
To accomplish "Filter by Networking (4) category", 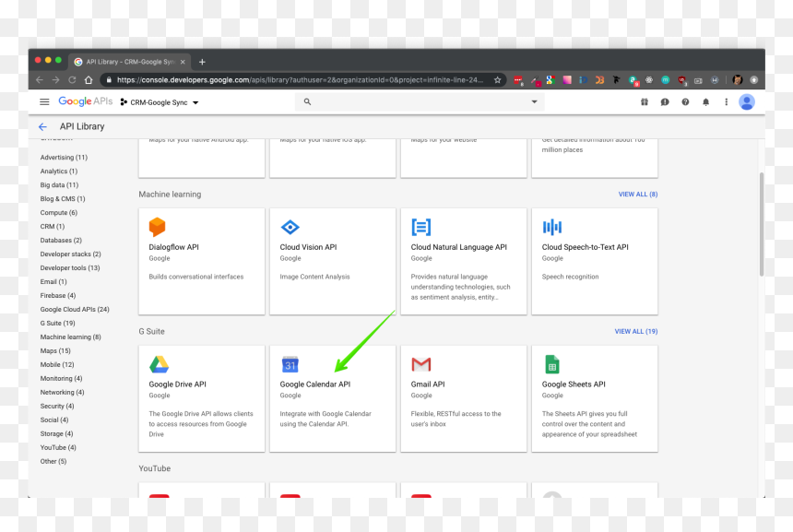I will point(62,393).
